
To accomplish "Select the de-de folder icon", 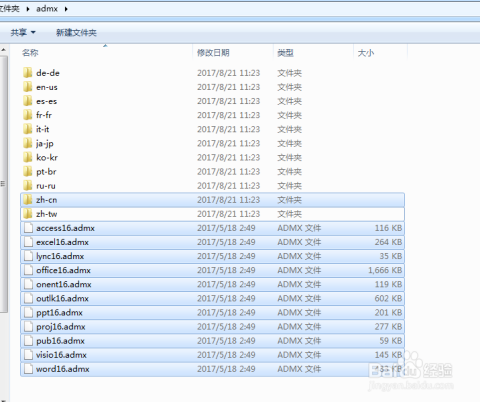I will click(x=28, y=73).
